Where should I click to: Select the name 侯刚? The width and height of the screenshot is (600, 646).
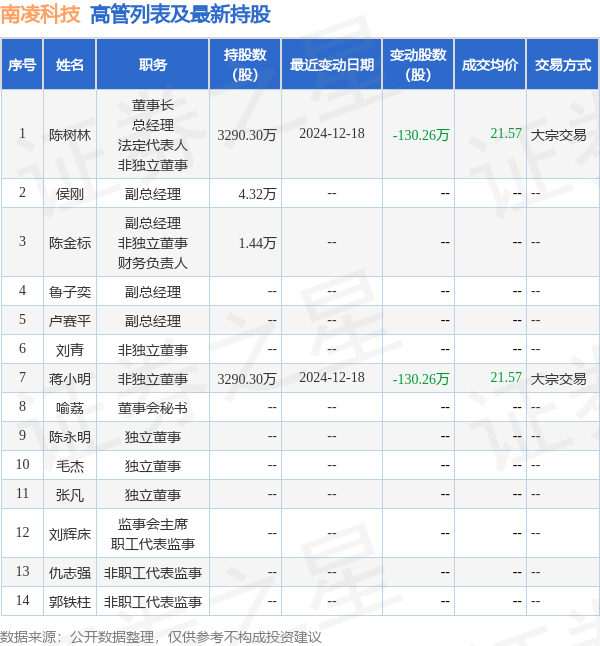click(70, 194)
